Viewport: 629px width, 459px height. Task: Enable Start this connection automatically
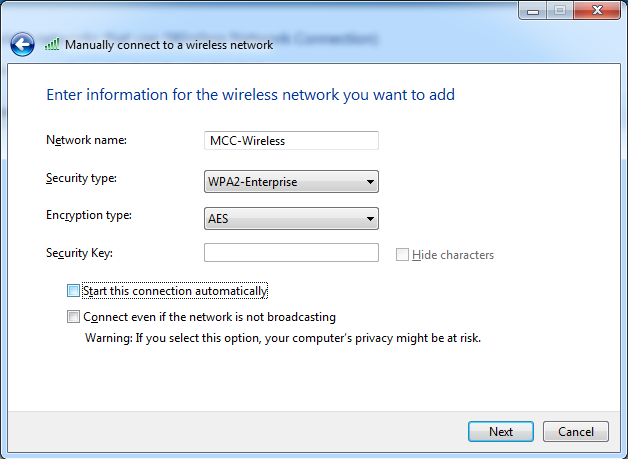tap(73, 291)
